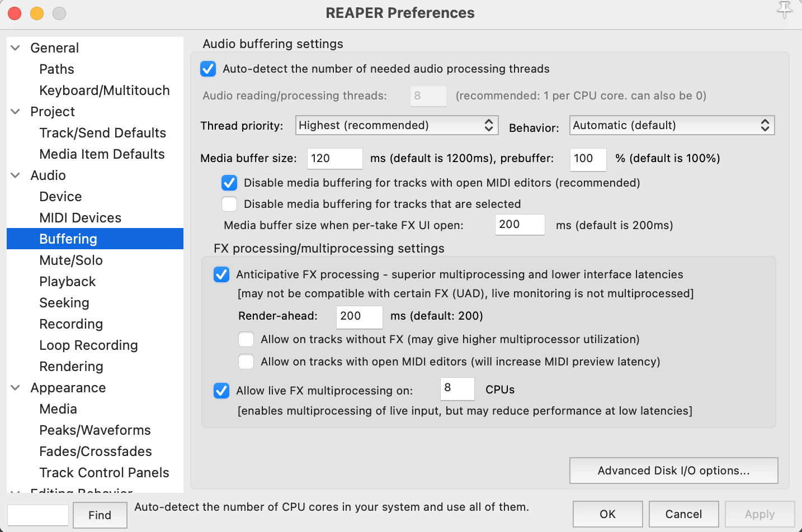Open the Thread priority dropdown
Viewport: 802px width, 532px height.
(396, 125)
